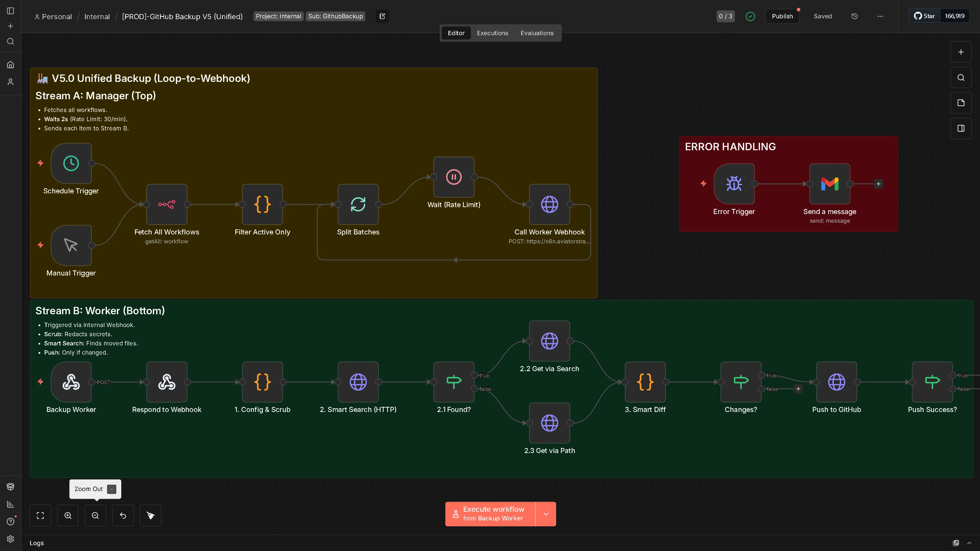Click the undo arrow icon
980x551 pixels.
point(123,515)
